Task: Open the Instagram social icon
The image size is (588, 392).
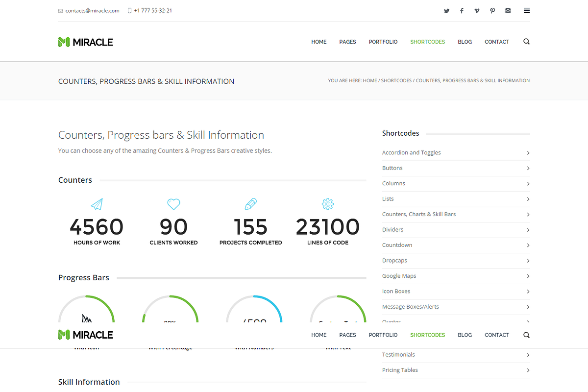Action: point(508,11)
